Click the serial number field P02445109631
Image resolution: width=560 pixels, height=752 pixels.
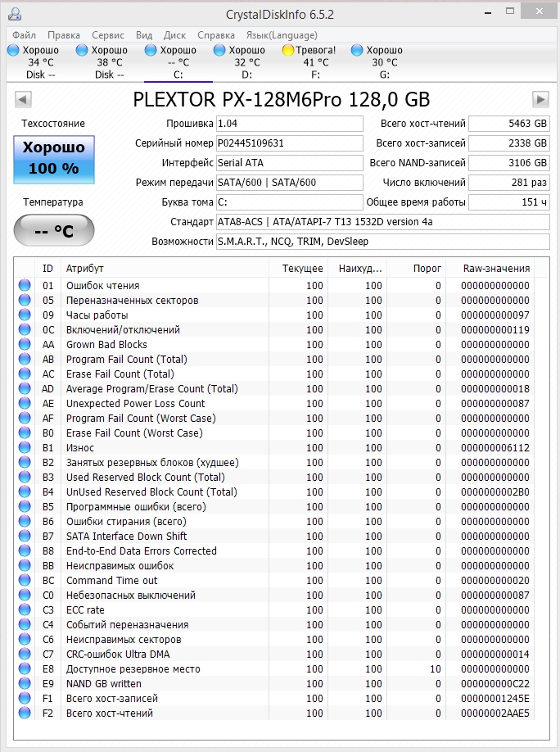288,143
